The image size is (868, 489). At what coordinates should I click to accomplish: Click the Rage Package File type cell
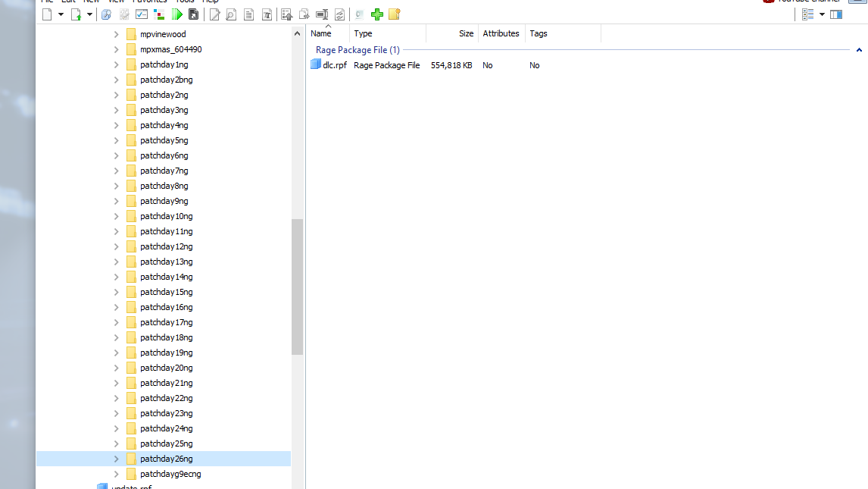(387, 65)
